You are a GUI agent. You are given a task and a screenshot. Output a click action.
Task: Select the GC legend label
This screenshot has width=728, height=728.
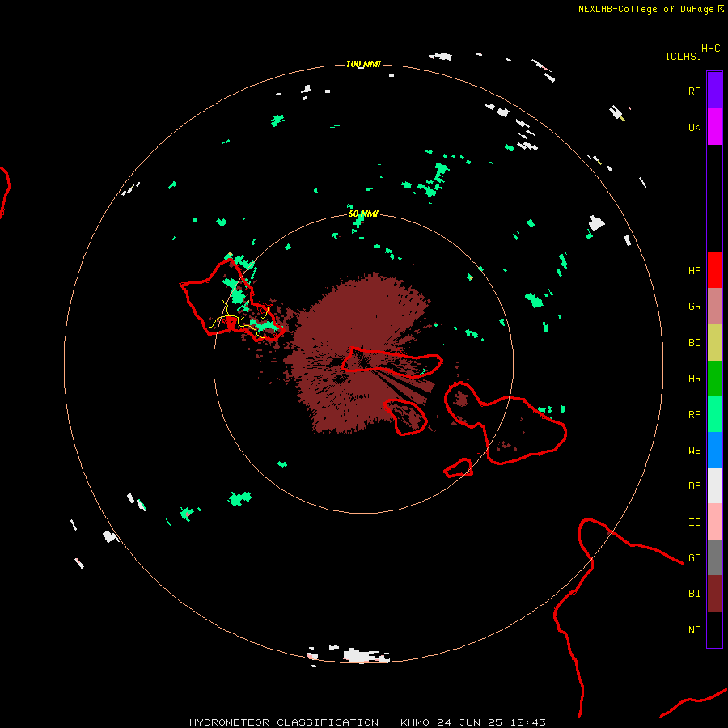(694, 558)
